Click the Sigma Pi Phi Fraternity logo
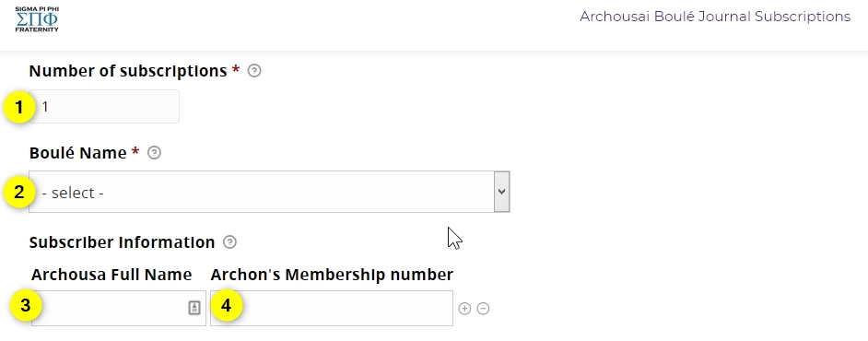 37,19
